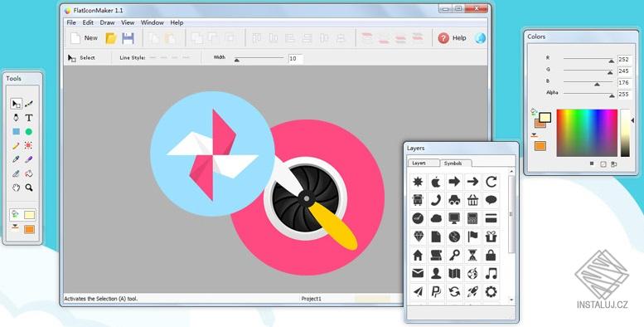Image resolution: width=644 pixels, height=327 pixels.
Task: Select the Text (T) tool
Action: tap(29, 118)
